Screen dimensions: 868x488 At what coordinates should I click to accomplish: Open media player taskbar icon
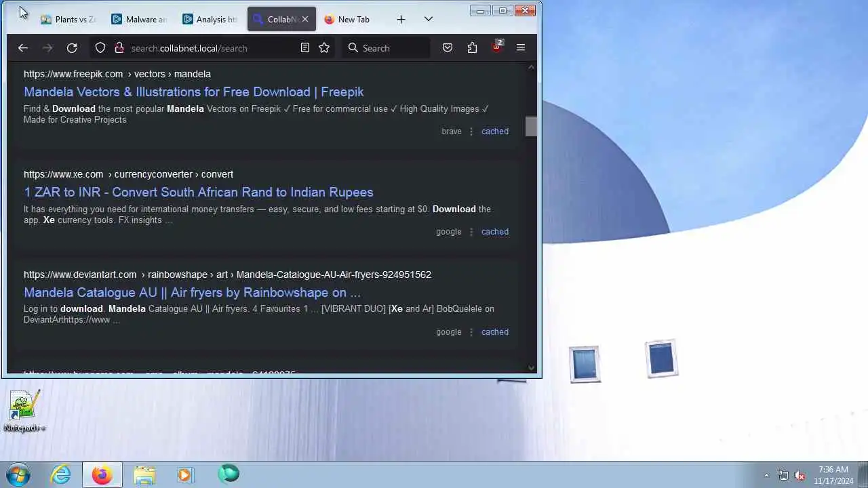[x=185, y=474]
